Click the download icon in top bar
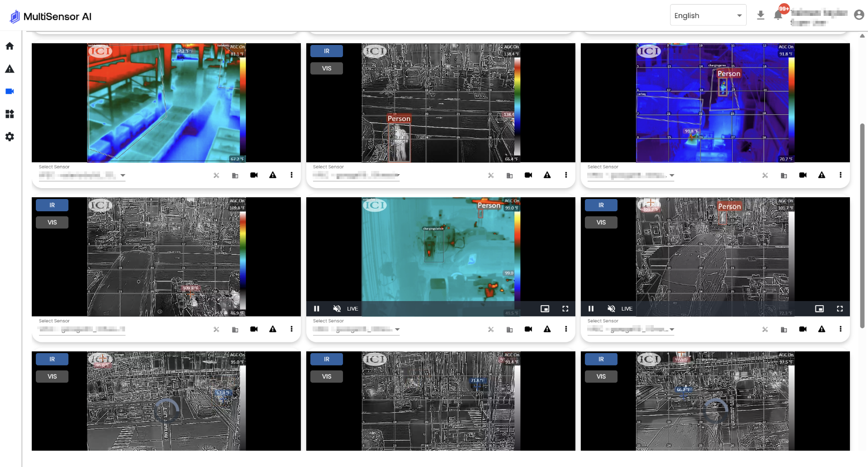 tap(761, 15)
